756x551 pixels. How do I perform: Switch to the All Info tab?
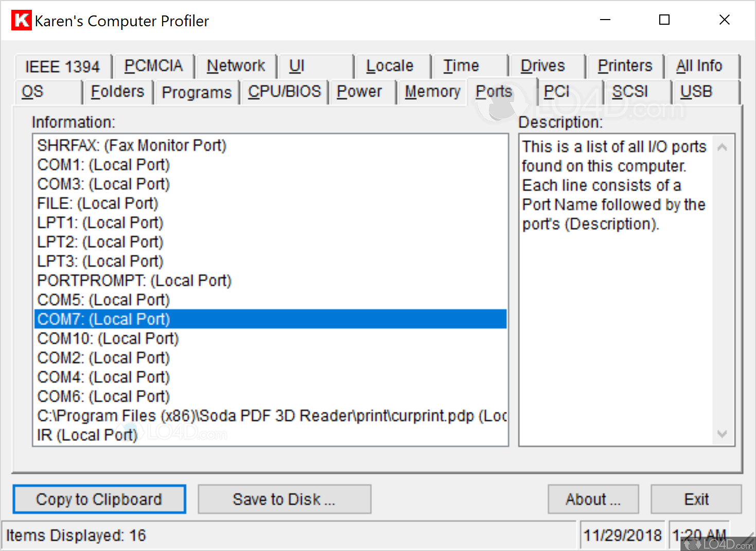click(700, 66)
